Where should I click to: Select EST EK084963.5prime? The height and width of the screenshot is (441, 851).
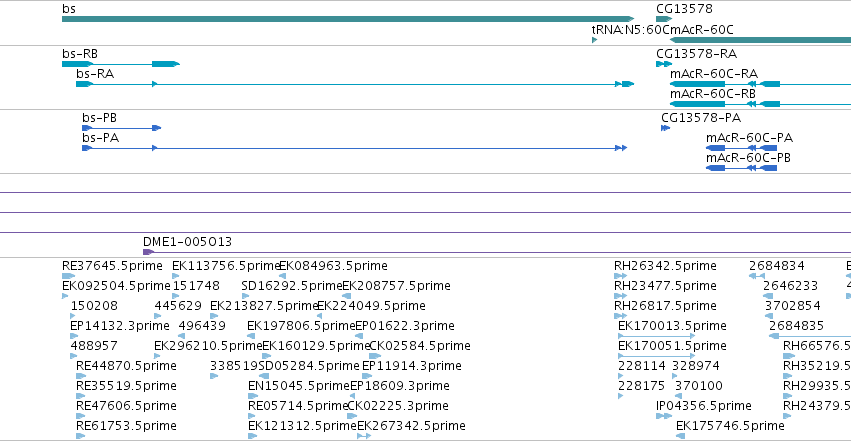coord(333,266)
